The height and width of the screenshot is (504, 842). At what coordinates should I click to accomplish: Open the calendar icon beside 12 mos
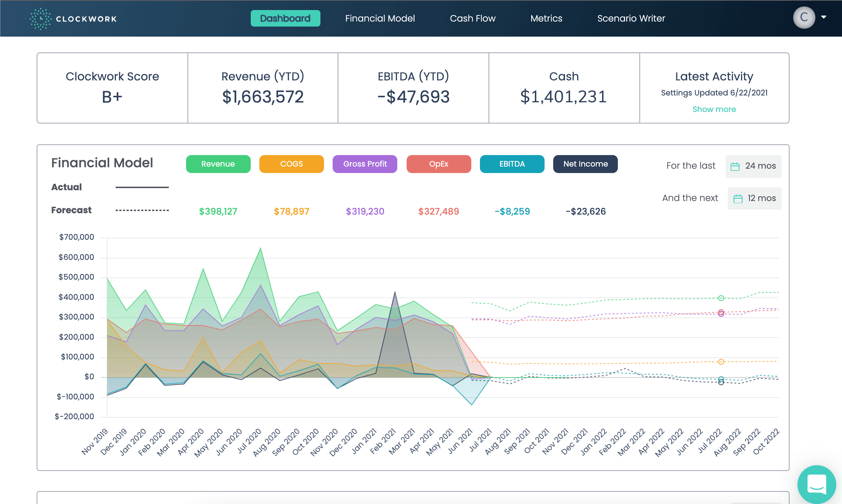737,198
